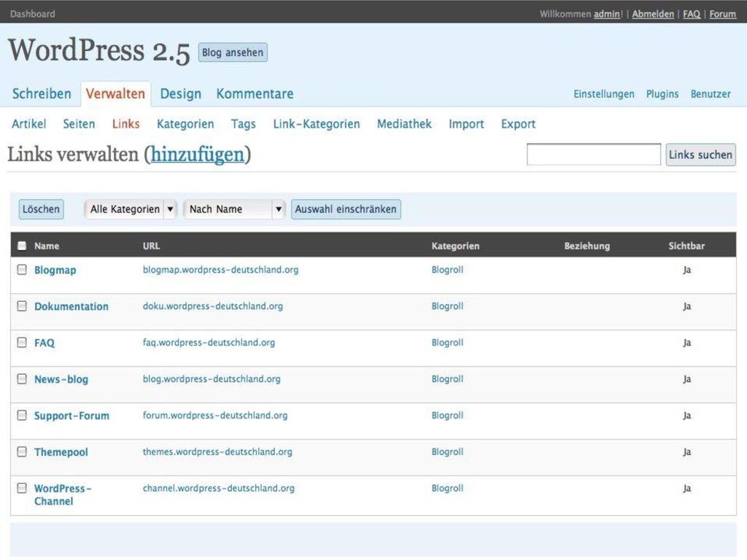Open the FAQ link name in table

(x=44, y=343)
